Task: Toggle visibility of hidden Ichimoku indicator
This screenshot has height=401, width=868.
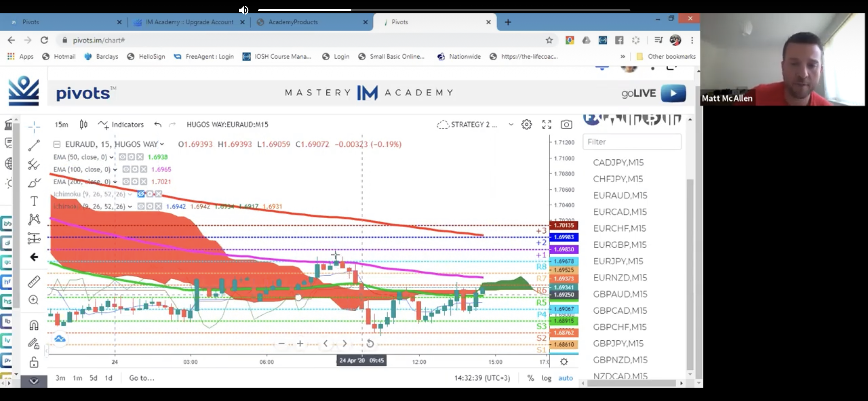Action: tap(141, 194)
